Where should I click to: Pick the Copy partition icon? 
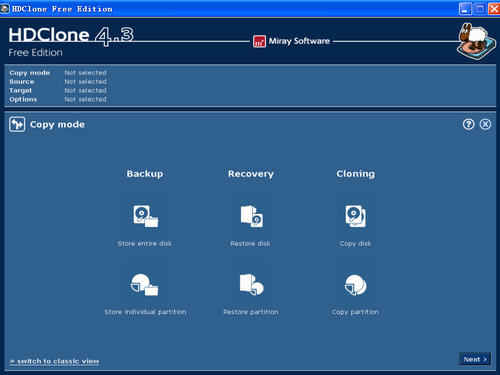pyautogui.click(x=355, y=285)
